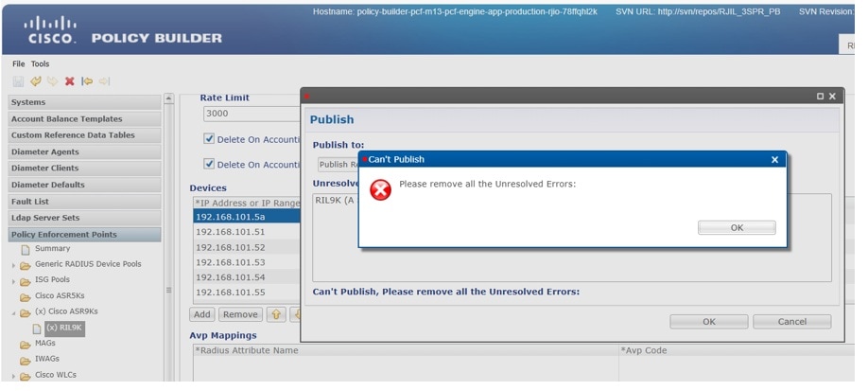Collapse the (x) Cisco ASR9Ks tree node
Image resolution: width=868 pixels, height=391 pixels.
coord(14,313)
